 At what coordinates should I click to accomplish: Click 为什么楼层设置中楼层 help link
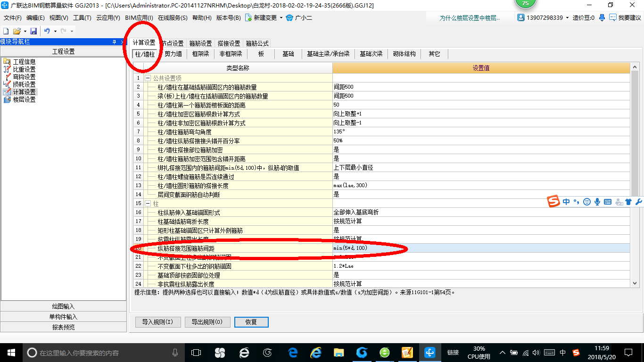coord(470,18)
